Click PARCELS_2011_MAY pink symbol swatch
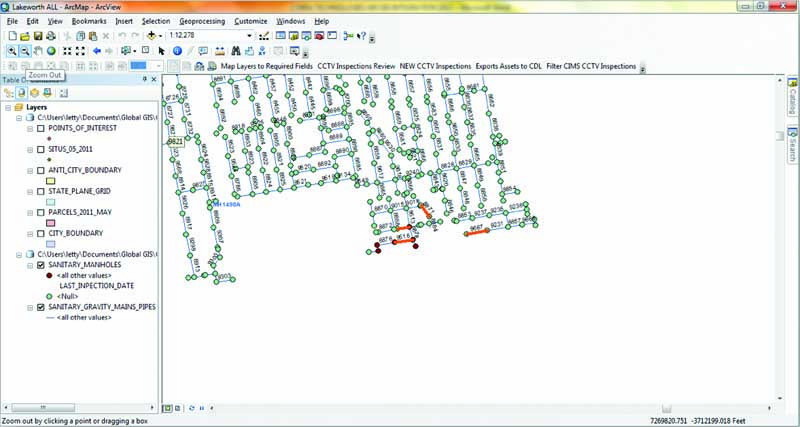Image resolution: width=800 pixels, height=427 pixels. pyautogui.click(x=51, y=223)
